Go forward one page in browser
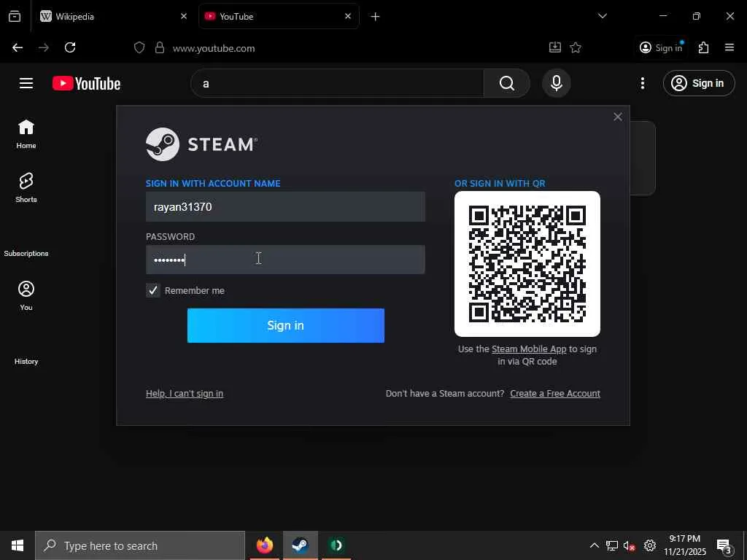 click(x=44, y=47)
